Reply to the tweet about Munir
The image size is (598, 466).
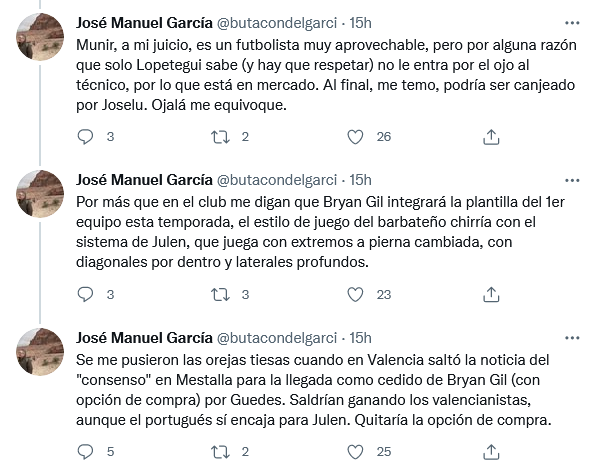(x=85, y=137)
